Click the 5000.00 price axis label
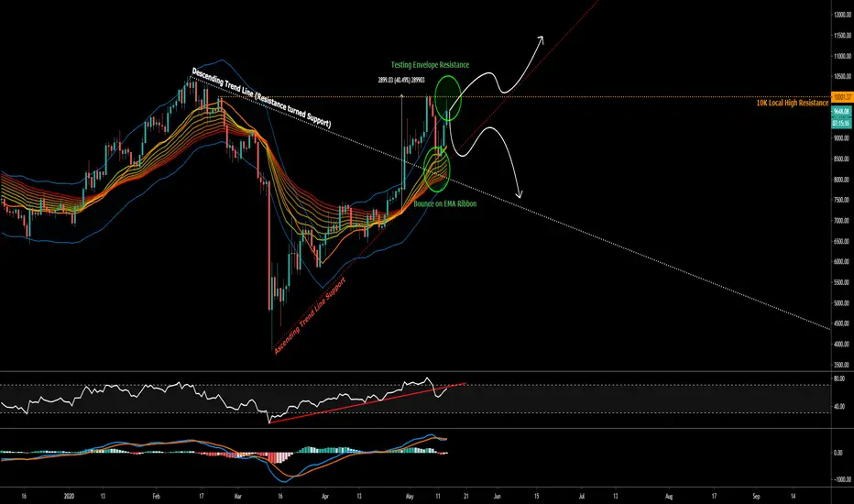 point(842,303)
